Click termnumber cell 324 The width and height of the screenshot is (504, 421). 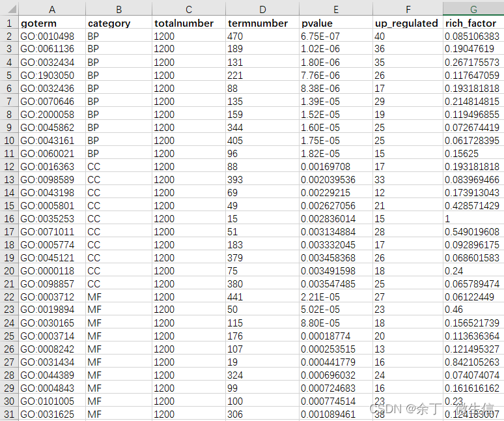click(262, 375)
